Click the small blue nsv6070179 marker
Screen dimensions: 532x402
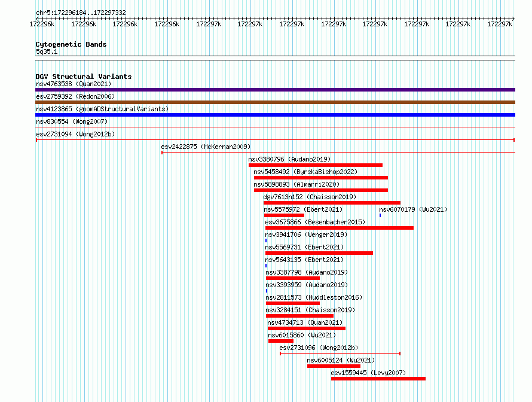click(380, 215)
